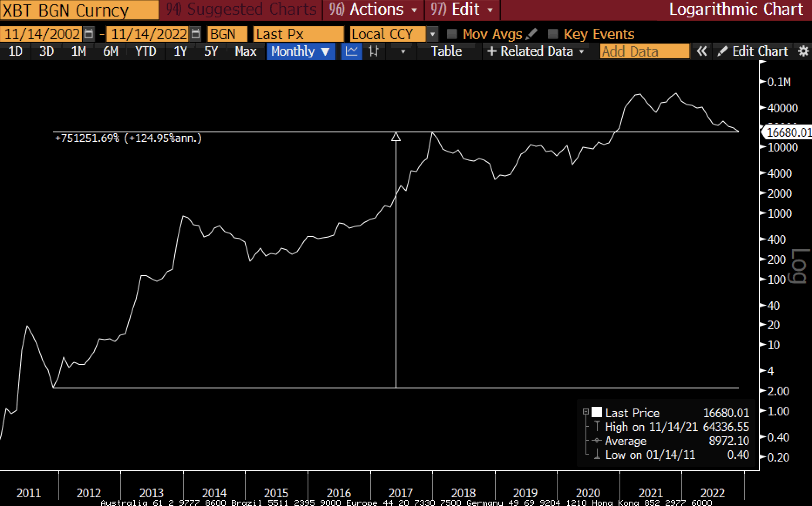Open the start date calendar picker
The height and width of the screenshot is (506, 812).
point(89,34)
